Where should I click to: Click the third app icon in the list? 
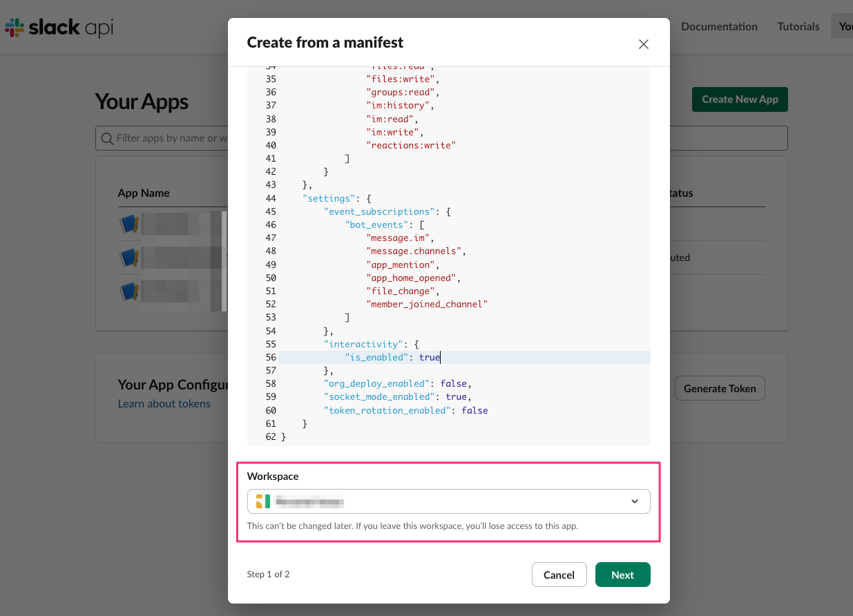point(130,291)
